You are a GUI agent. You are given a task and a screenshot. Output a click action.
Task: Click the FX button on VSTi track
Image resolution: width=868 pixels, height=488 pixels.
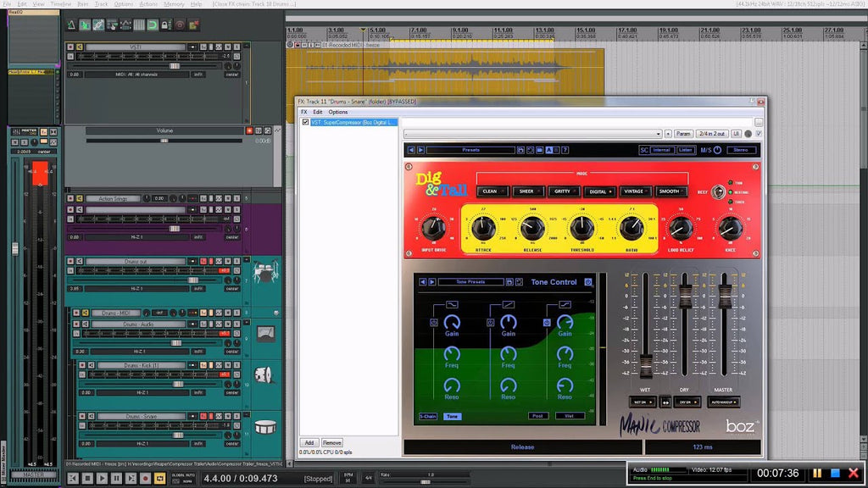point(203,47)
